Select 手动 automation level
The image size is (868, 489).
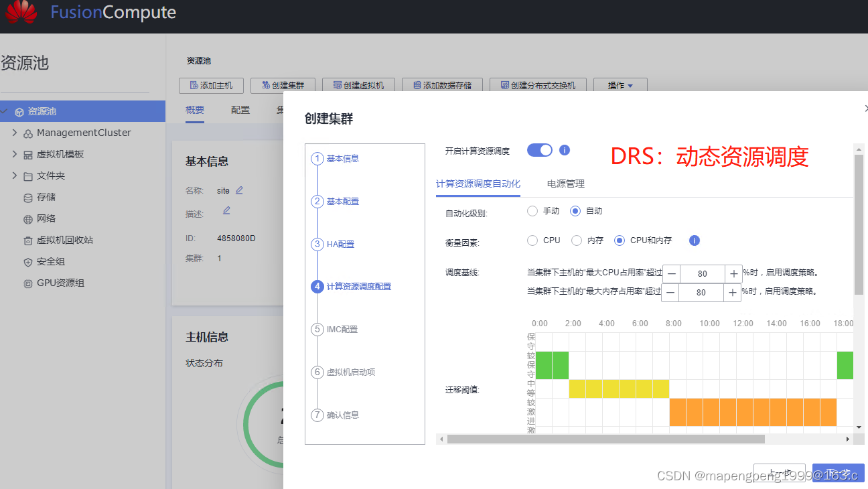532,211
